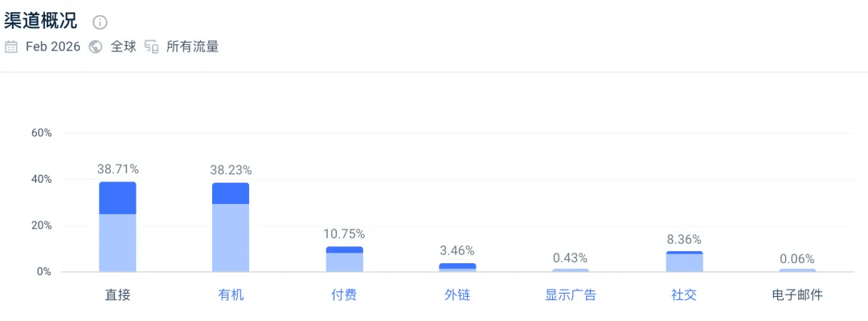Viewport: 868px width, 321px height.
Task: Click the 渠道概况 section title
Action: (41, 22)
